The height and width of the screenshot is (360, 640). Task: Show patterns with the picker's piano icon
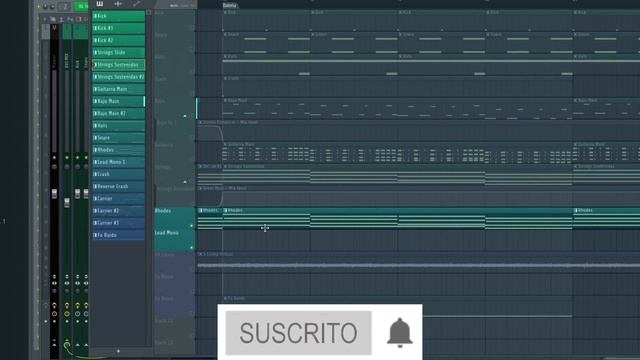tap(100, 4)
